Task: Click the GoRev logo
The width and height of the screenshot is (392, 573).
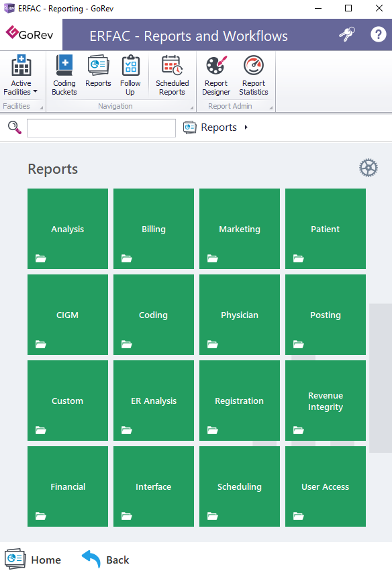Action: [x=30, y=34]
